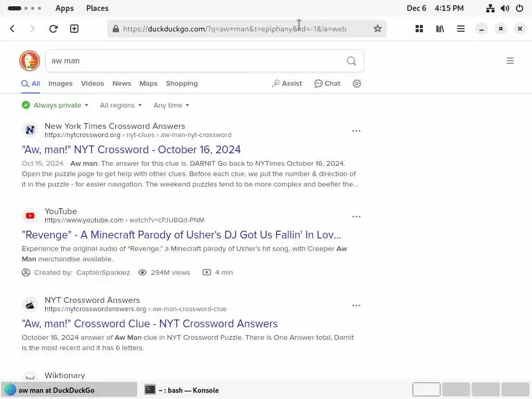This screenshot has width=532, height=399.
Task: Go back to the previous page
Action: [x=12, y=29]
